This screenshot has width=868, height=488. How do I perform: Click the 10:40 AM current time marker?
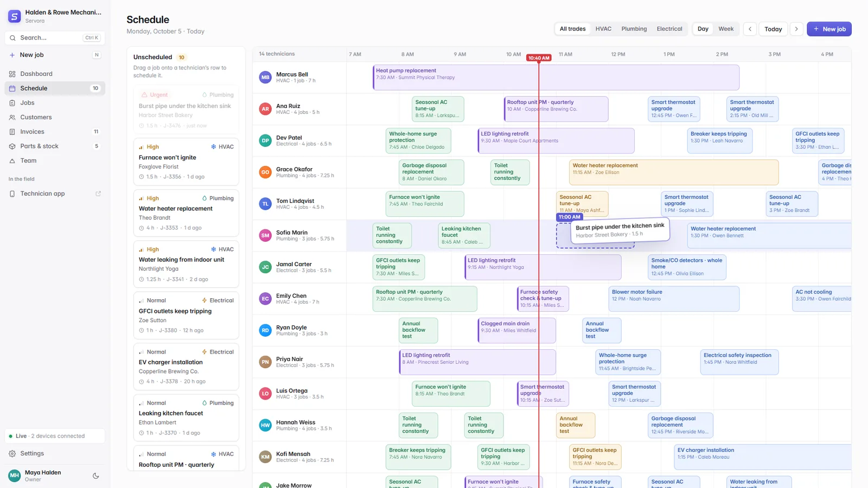(x=539, y=57)
